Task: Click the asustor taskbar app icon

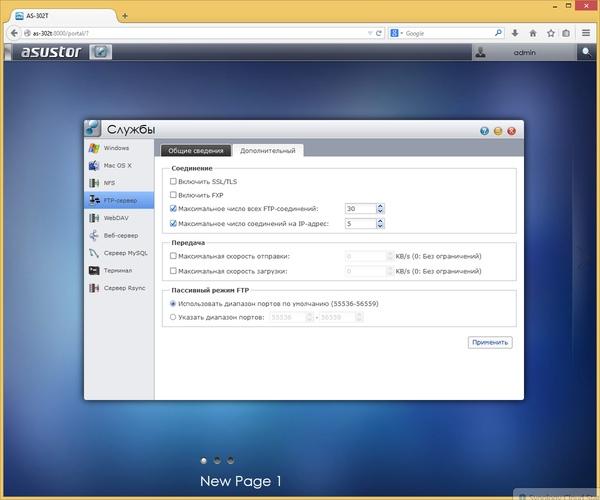Action: 101,52
